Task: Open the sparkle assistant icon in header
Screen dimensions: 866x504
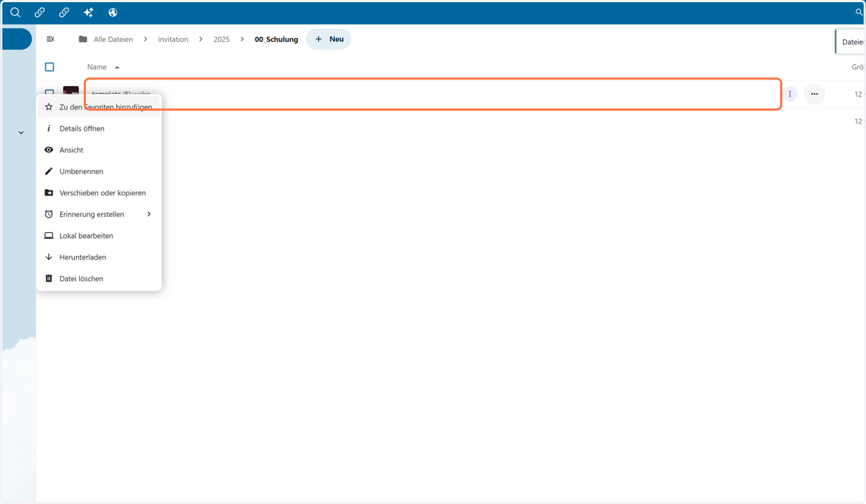Action: click(x=89, y=12)
